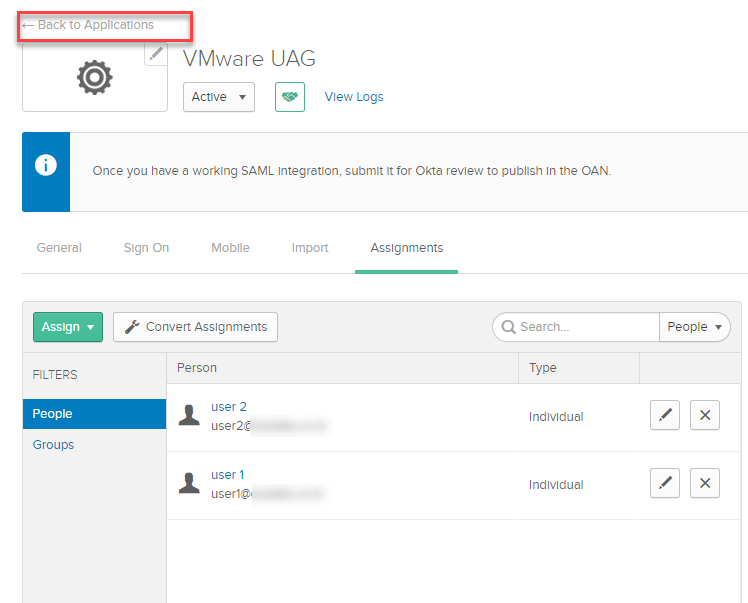Open the Mobile tab
Image resolution: width=748 pixels, height=603 pixels.
pos(230,248)
